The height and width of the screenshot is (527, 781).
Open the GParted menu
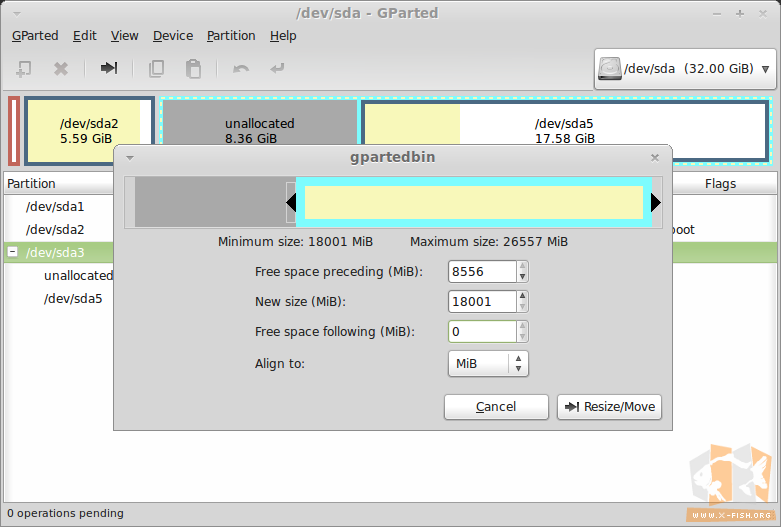tap(35, 36)
